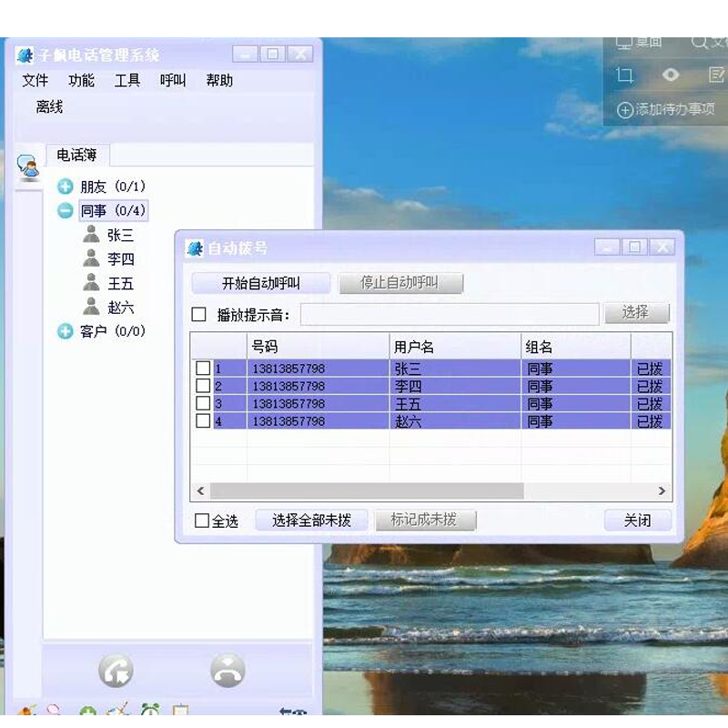Click the search magnifier in desktop widget
The image size is (728, 728).
699,43
